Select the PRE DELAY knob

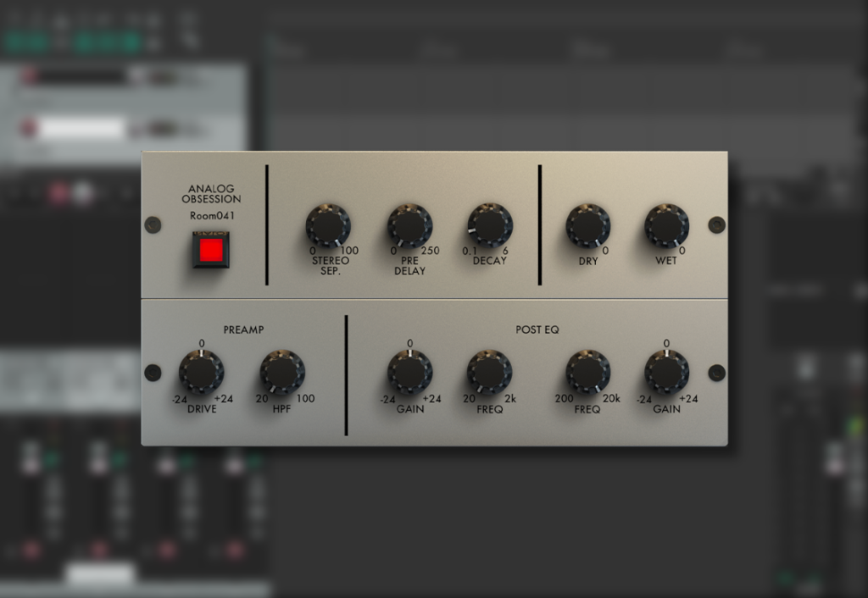[x=409, y=226]
